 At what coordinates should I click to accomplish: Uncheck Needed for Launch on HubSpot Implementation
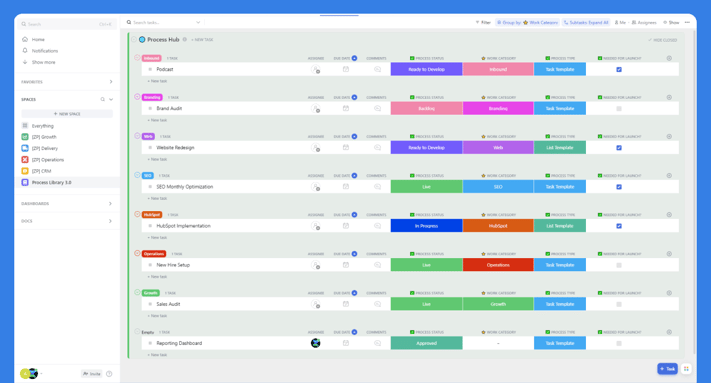(619, 226)
